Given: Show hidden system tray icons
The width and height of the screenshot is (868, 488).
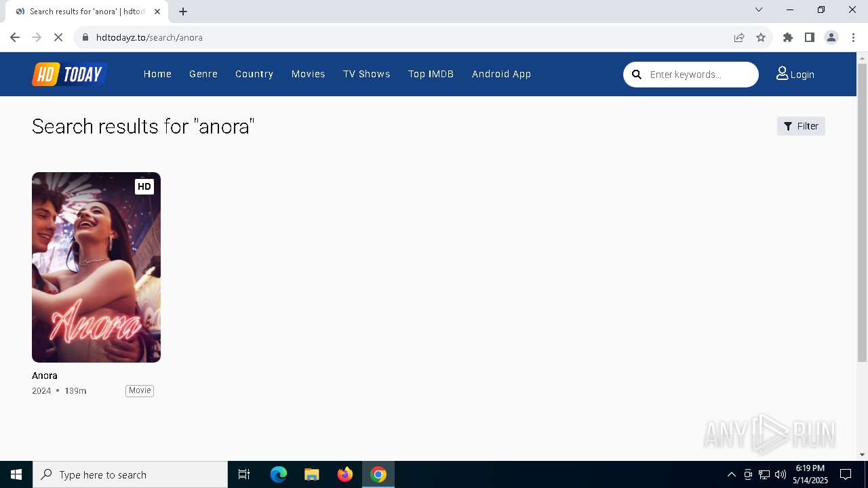Looking at the screenshot, I should pos(731,474).
